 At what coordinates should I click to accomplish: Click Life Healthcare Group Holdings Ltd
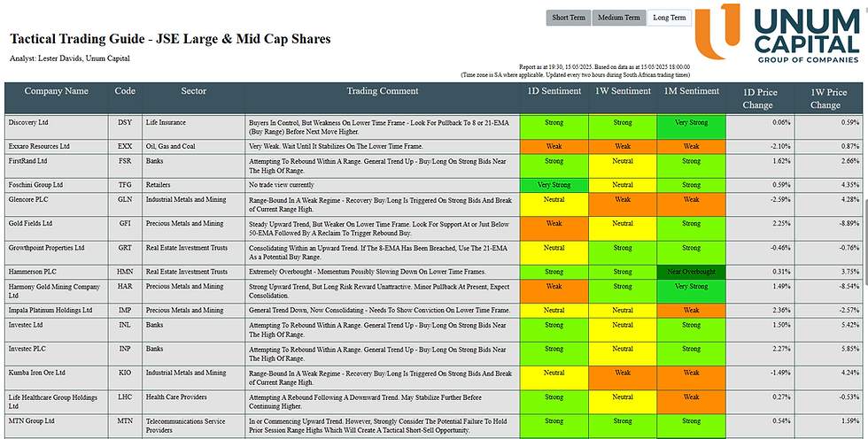pyautogui.click(x=52, y=402)
